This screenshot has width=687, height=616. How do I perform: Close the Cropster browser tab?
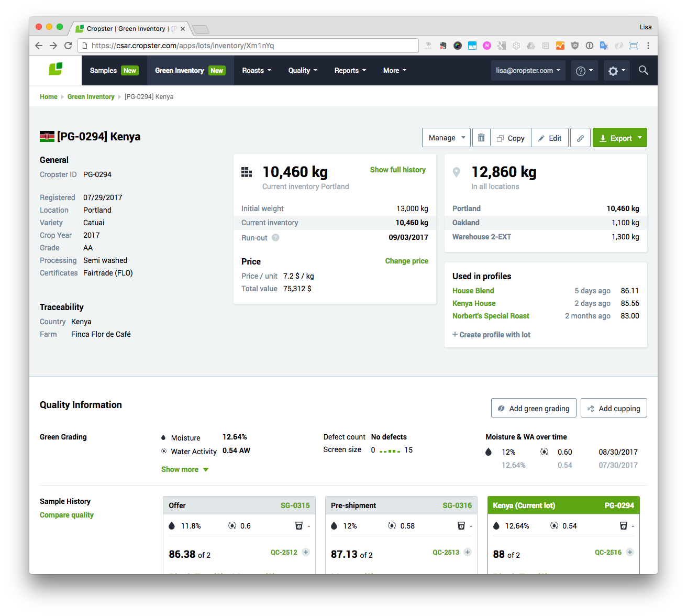[x=183, y=29]
